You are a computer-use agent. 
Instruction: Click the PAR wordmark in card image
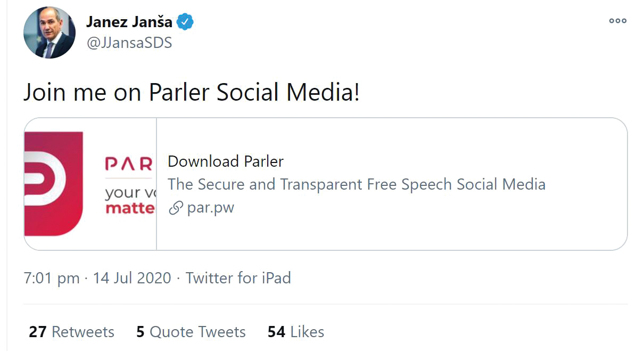click(x=129, y=162)
